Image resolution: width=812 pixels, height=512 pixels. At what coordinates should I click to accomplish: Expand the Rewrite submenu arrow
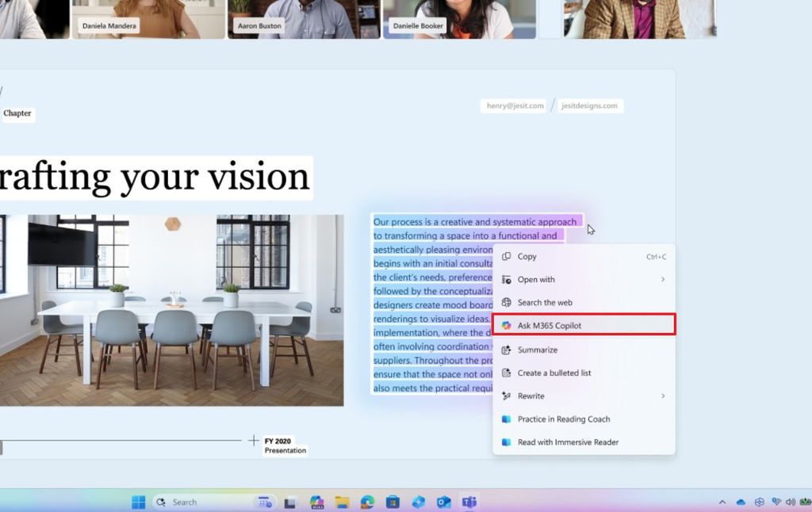click(663, 396)
